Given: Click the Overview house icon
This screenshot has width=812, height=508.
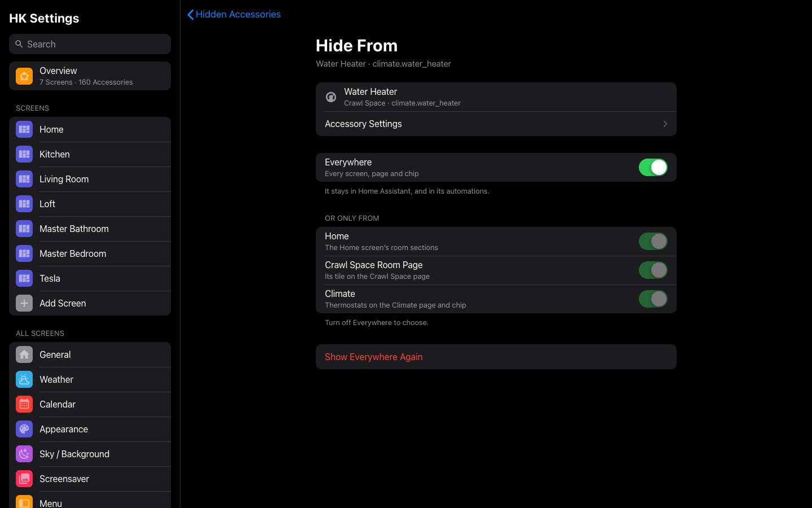Looking at the screenshot, I should [24, 76].
